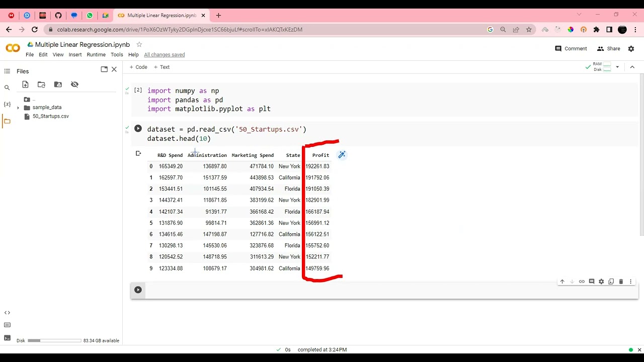Select the sample_data folder
644x362 pixels.
47,108
